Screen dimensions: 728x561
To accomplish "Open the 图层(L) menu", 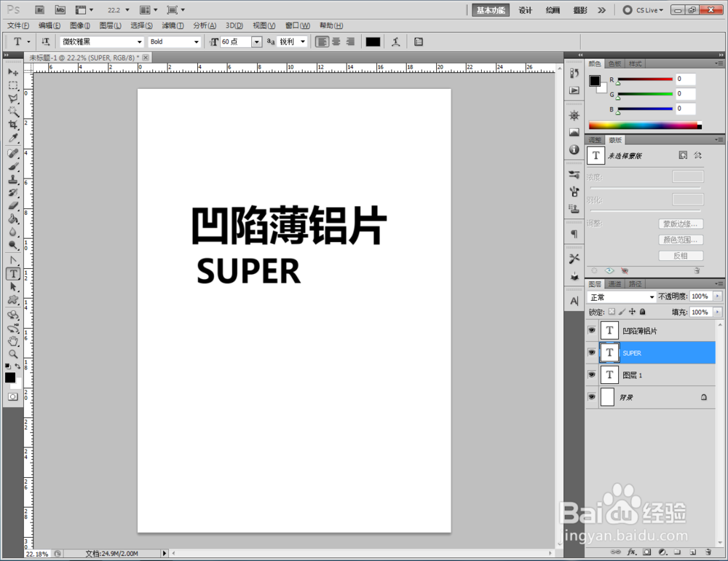I will (111, 25).
